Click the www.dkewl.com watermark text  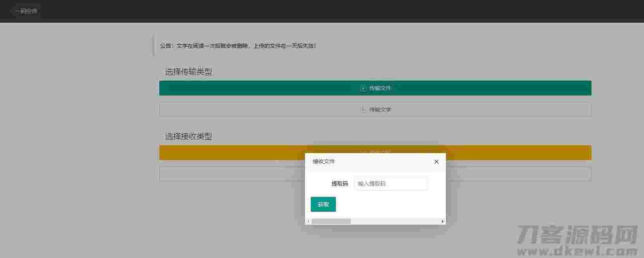point(577,251)
